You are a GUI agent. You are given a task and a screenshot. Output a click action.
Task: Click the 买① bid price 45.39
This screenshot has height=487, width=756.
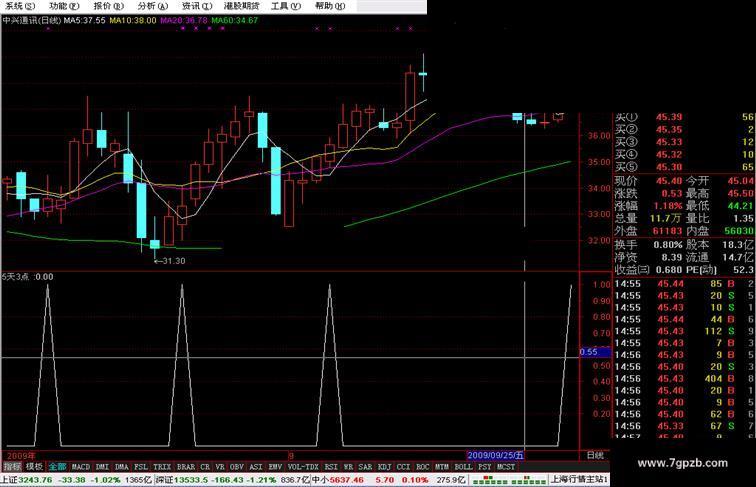coord(669,117)
